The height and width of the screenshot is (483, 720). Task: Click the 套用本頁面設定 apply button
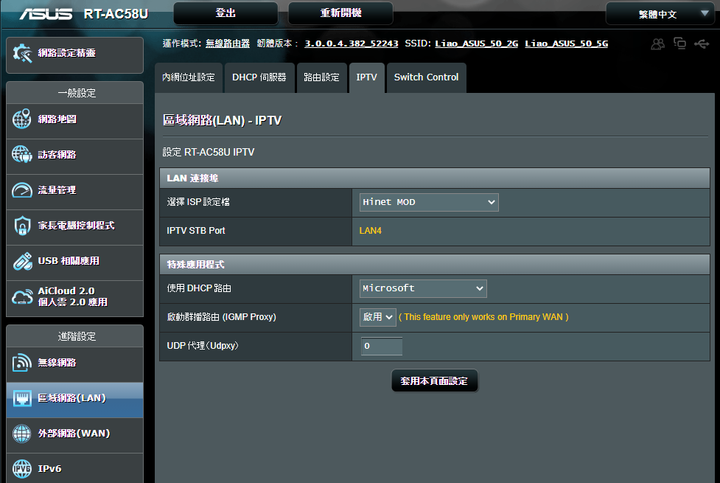pyautogui.click(x=434, y=381)
